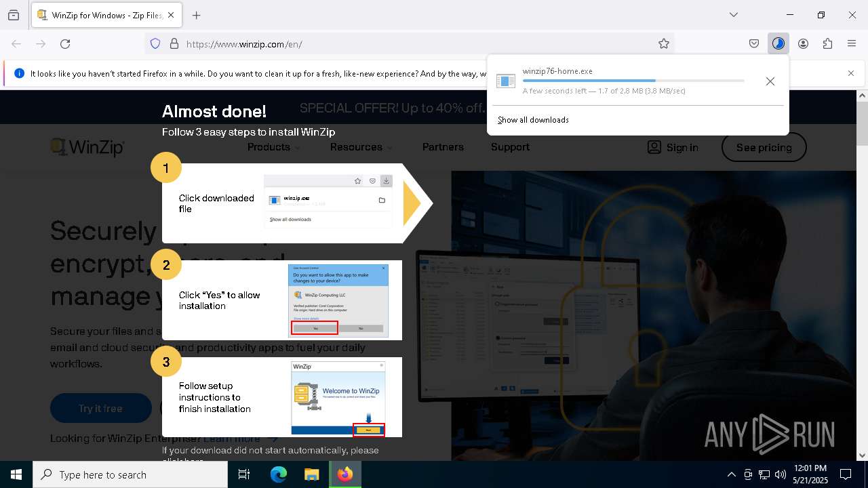Close the WinZip for Windows tab

[171, 15]
